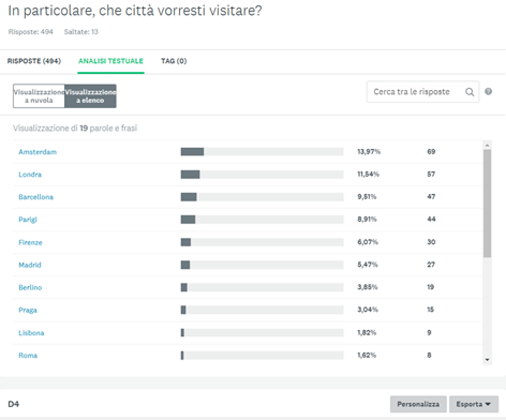The width and height of the screenshot is (506, 420).
Task: Click the help question mark icon
Action: tap(488, 91)
